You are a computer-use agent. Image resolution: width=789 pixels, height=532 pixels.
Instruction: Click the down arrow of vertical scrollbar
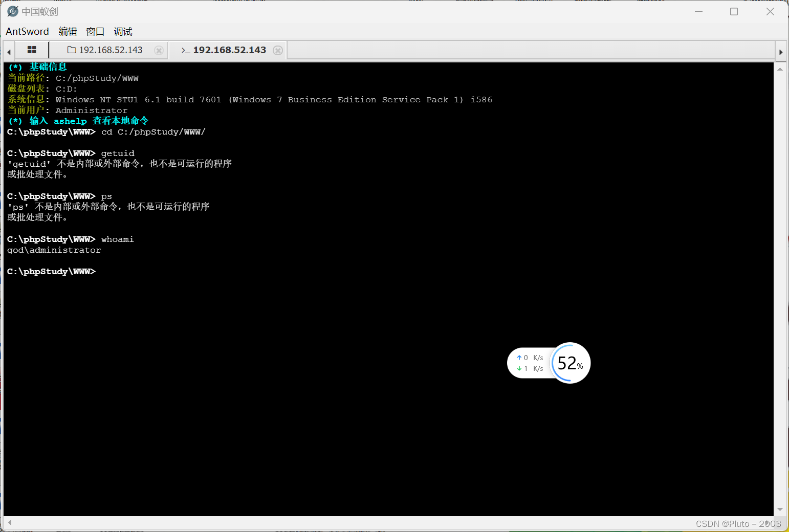click(x=780, y=509)
